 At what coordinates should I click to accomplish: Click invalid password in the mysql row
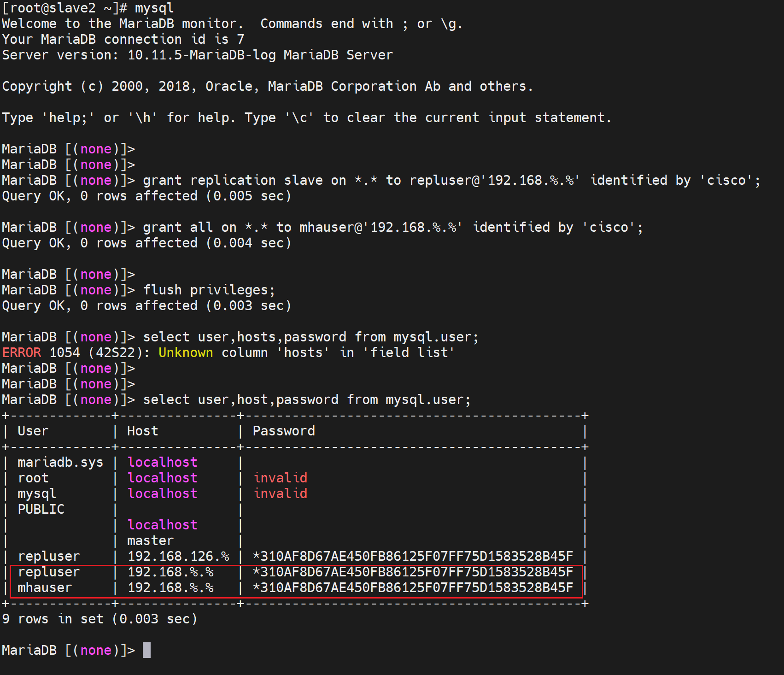(280, 493)
